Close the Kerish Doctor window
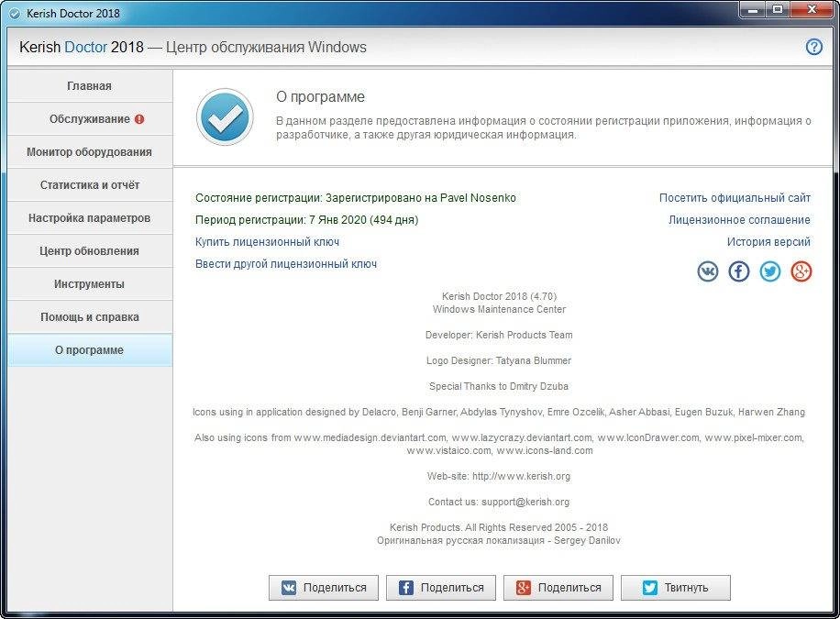The height and width of the screenshot is (619, 840). [812, 10]
